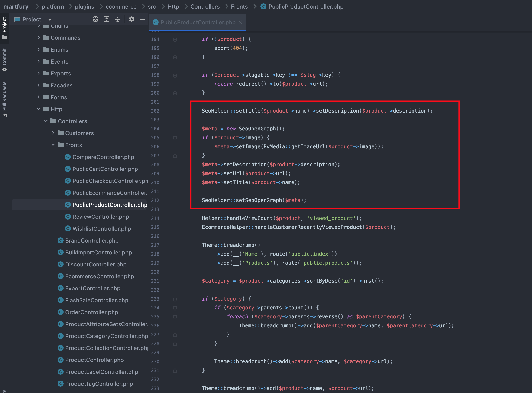Screen dimensions: 532x393
Task: Select PublicProductController.php in project tree
Action: click(x=106, y=205)
